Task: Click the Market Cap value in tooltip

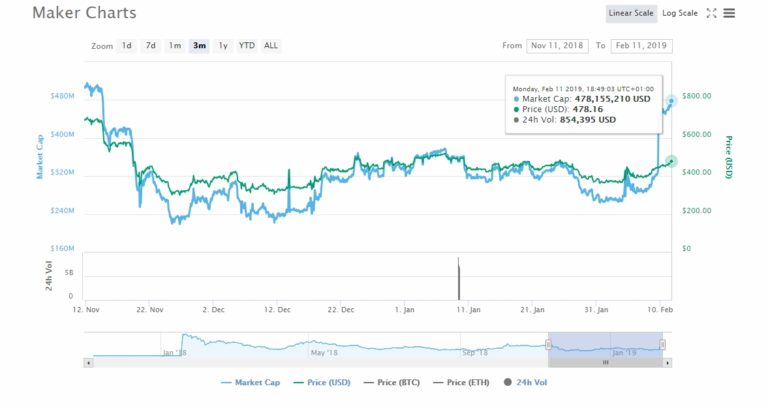Action: coord(612,99)
